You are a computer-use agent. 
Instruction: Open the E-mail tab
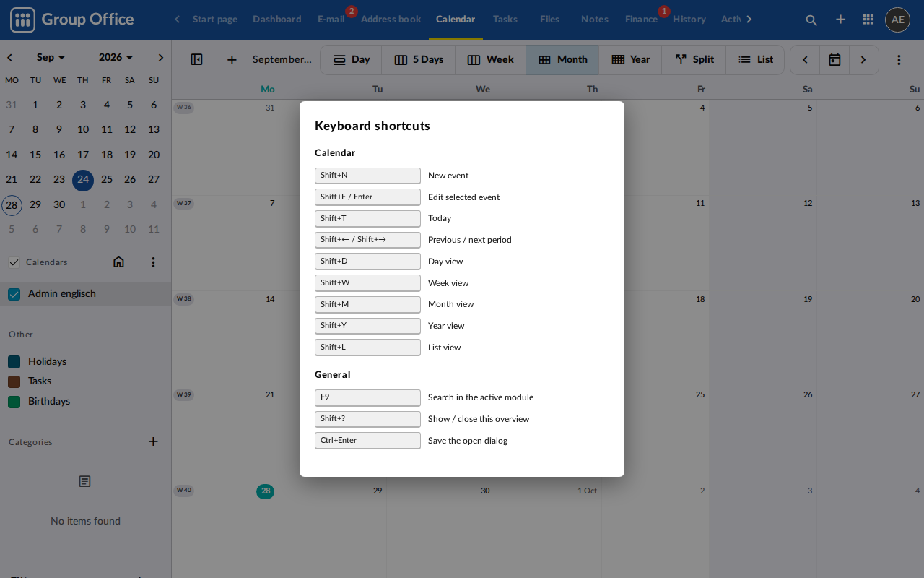(331, 20)
